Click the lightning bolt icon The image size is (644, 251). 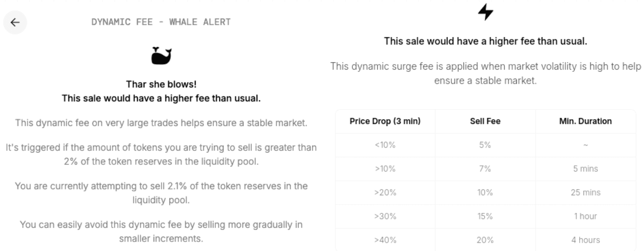485,12
